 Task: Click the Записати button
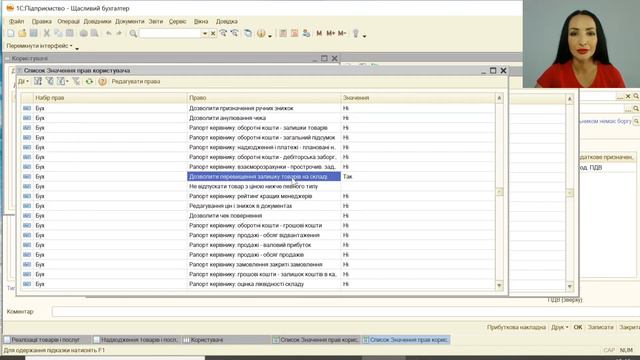pos(600,327)
